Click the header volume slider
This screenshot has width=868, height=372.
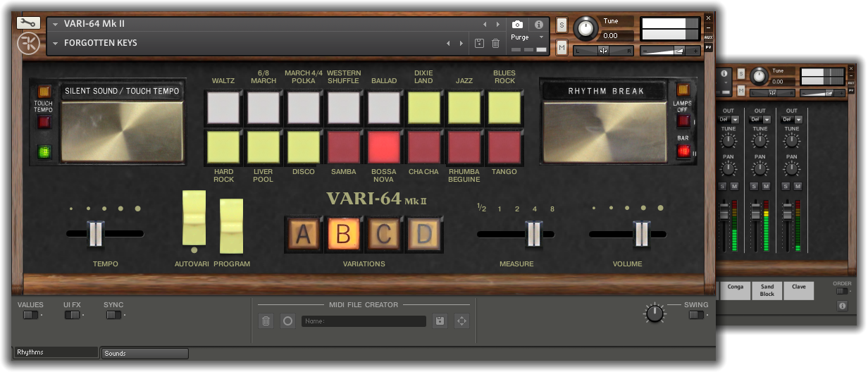tap(671, 51)
